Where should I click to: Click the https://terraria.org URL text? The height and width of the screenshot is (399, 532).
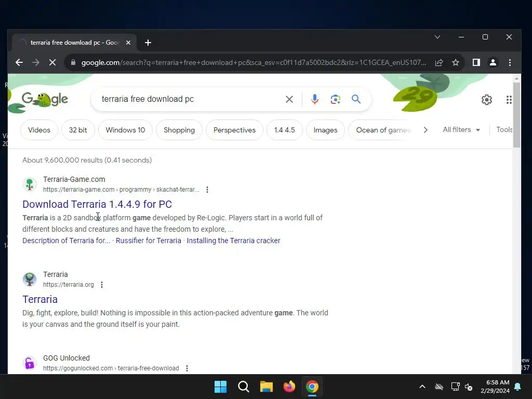click(68, 285)
